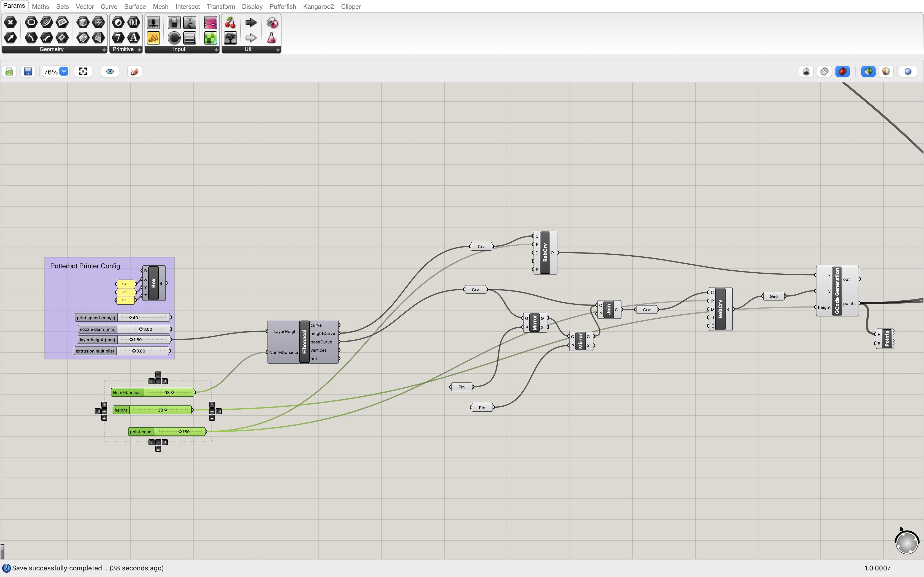Click the Params tab in menu bar
This screenshot has height=577, width=924.
click(x=15, y=6)
